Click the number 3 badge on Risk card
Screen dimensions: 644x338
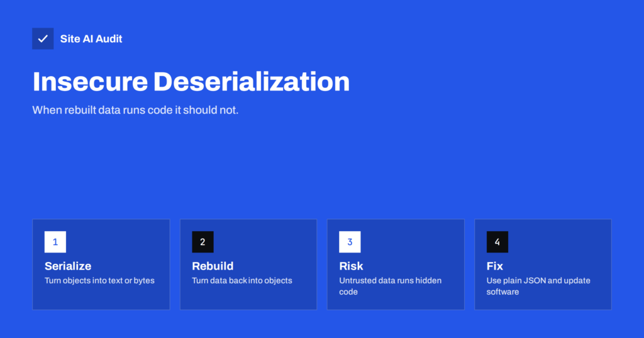coord(350,242)
